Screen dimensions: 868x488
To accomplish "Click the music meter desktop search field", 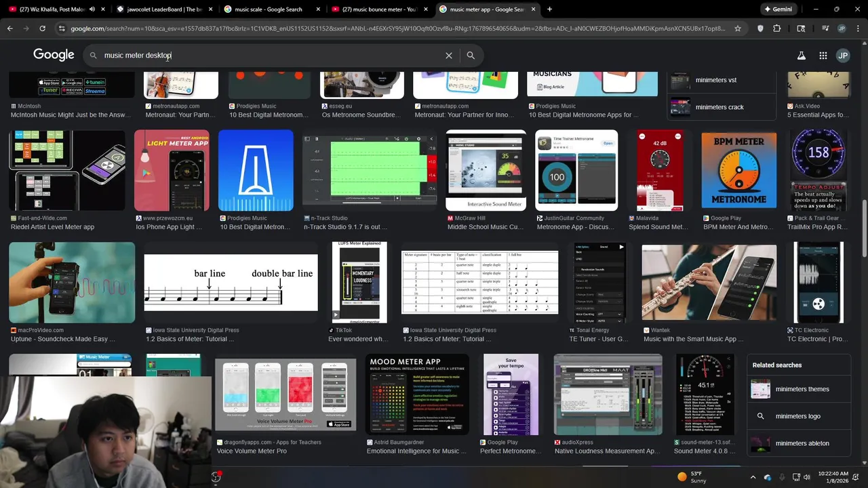I will click(271, 56).
